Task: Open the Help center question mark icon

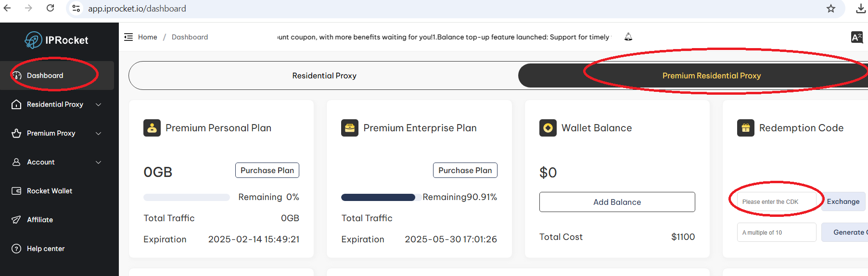Action: pyautogui.click(x=16, y=249)
